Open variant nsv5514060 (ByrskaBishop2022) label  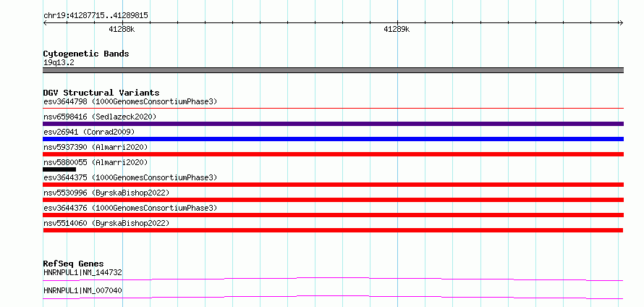[x=106, y=223]
